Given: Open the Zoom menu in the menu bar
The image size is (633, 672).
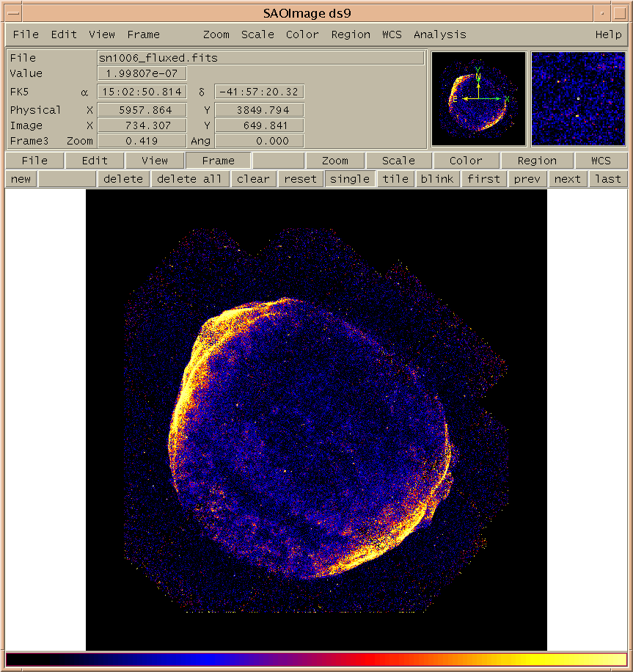Looking at the screenshot, I should 216,34.
